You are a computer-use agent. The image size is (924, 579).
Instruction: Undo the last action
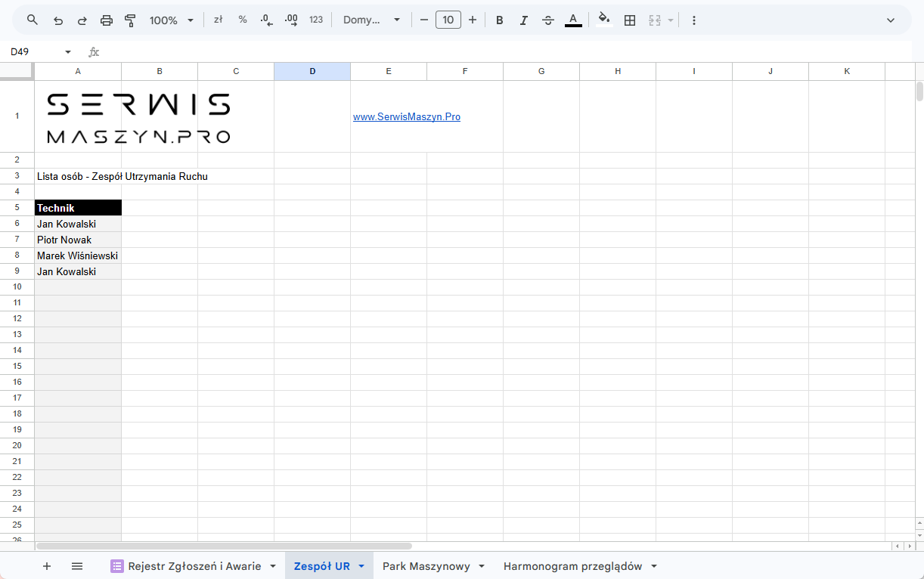(x=58, y=20)
